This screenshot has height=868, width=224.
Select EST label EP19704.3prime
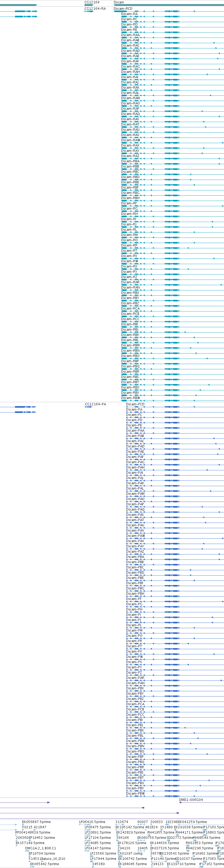[42, 854]
